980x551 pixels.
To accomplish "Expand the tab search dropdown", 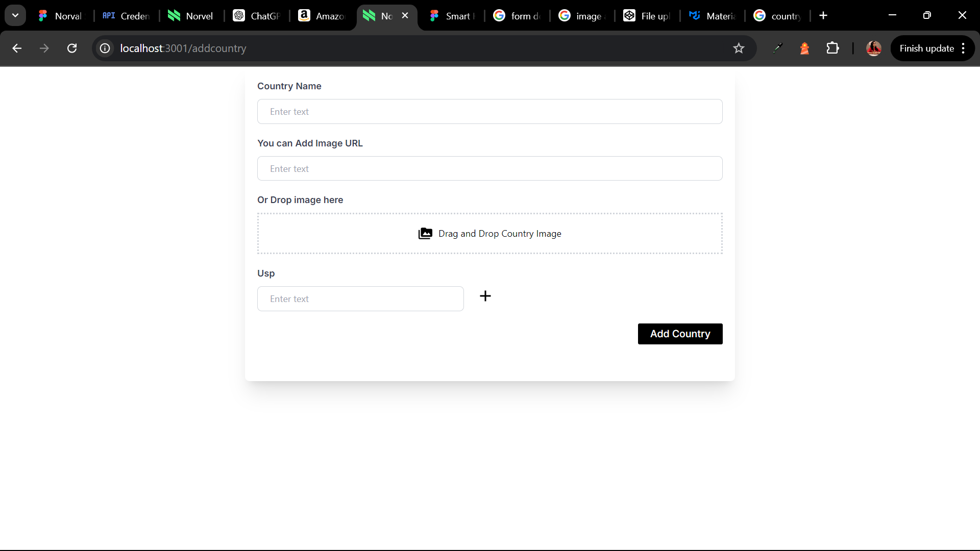I will (x=15, y=15).
